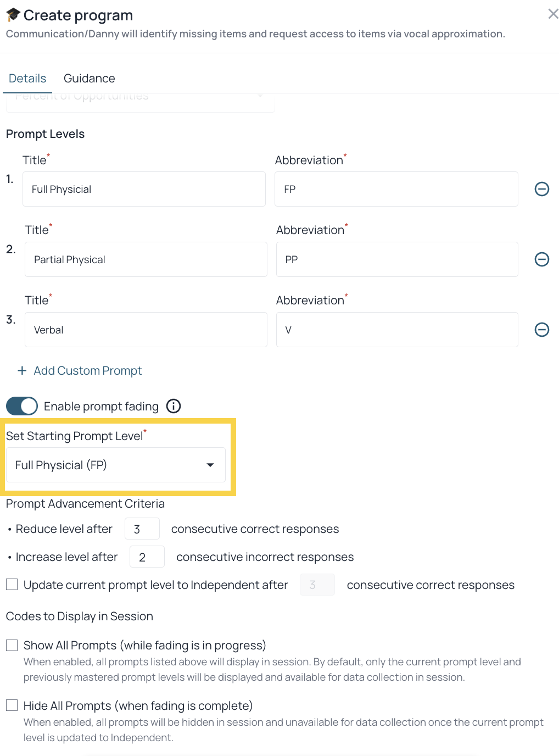
Task: Remove the Full Physicial prompt level
Action: point(541,189)
